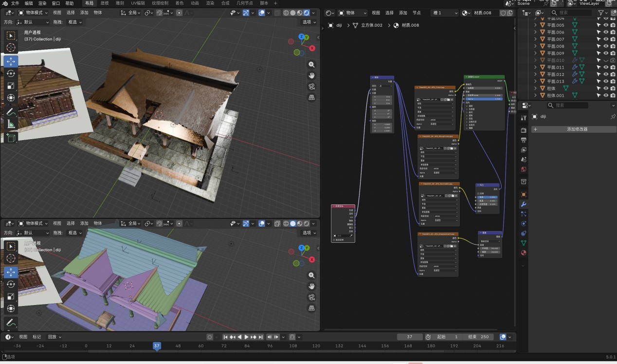This screenshot has width=617, height=364.
Task: Open the 槽 1 material slot dropdown
Action: 444,13
